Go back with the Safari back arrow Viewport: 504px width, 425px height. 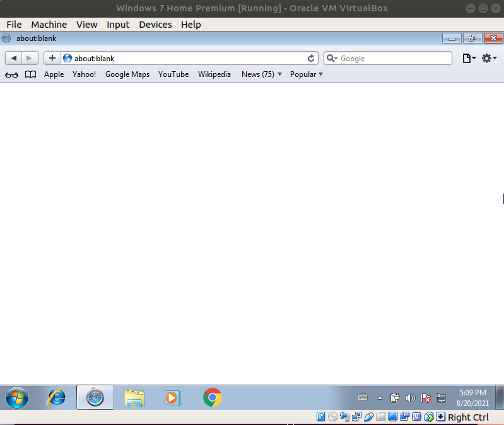tap(13, 58)
